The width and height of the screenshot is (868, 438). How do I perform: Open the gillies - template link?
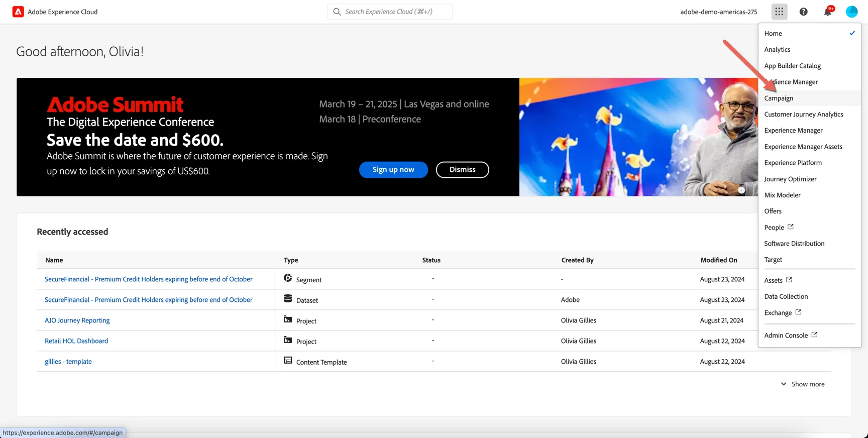coord(68,362)
